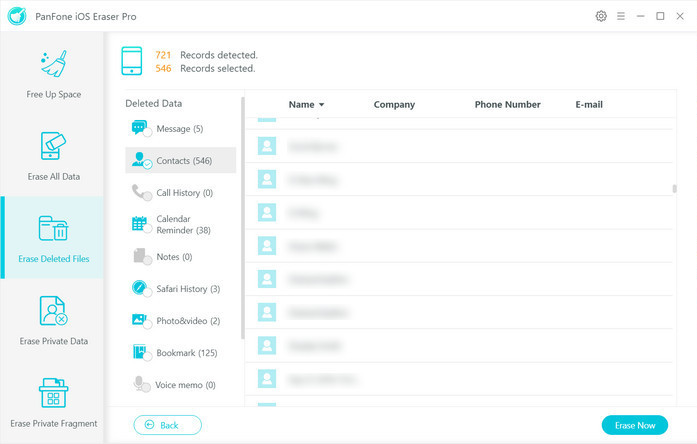The width and height of the screenshot is (697, 444).
Task: Sort by the Name column arrow
Action: pos(321,105)
